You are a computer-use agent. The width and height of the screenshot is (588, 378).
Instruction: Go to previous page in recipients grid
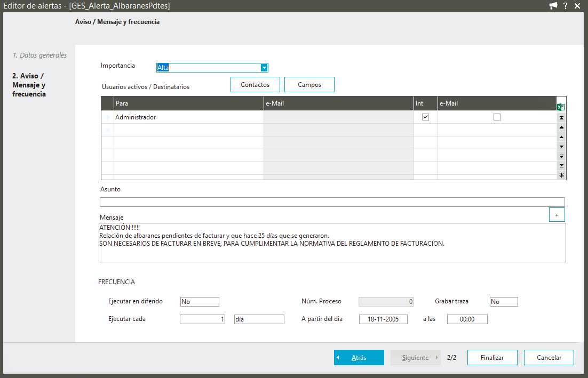561,127
